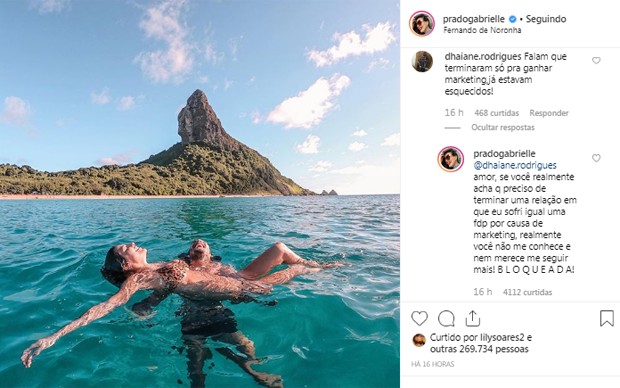The image size is (620, 388).
Task: View likes on '468 curtidas'
Action: pyautogui.click(x=497, y=113)
